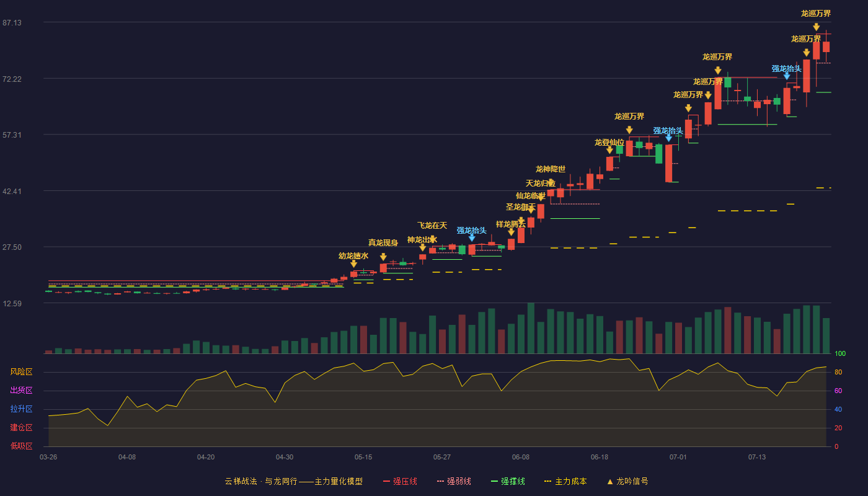Toggle the 龙吟信号 legend series
This screenshot has height=496, width=868.
[x=627, y=481]
